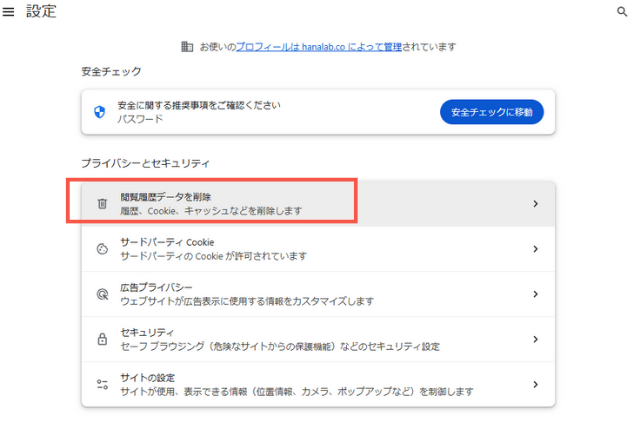Image resolution: width=640 pixels, height=423 pixels.
Task: Expand the 広告プライバシー row chevron
Action: coord(535,294)
